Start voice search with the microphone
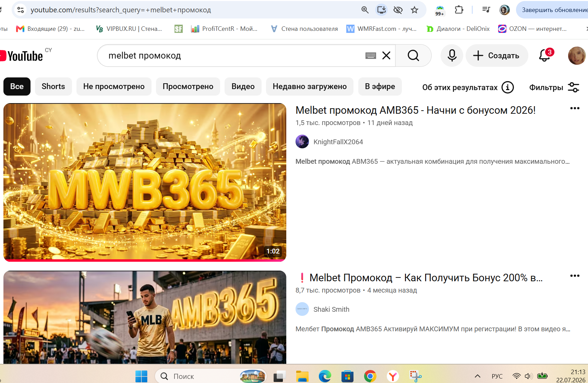The height and width of the screenshot is (383, 588). tap(452, 55)
